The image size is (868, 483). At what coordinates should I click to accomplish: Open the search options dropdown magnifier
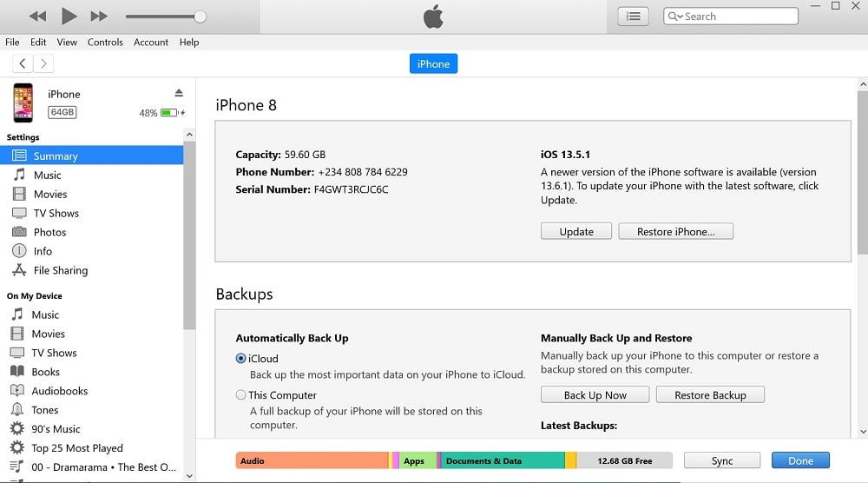coord(674,17)
